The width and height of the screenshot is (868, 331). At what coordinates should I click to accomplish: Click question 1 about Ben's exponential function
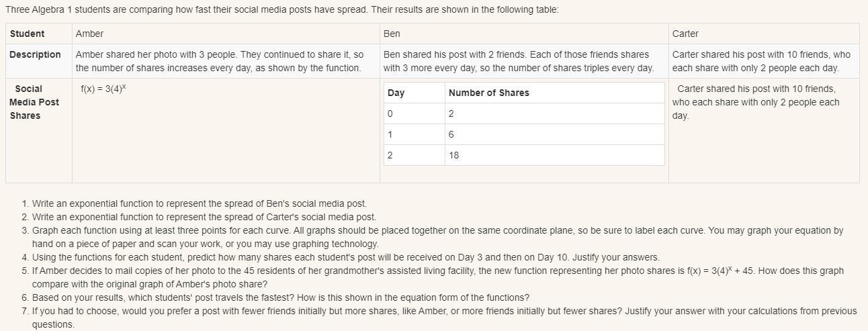(199, 203)
